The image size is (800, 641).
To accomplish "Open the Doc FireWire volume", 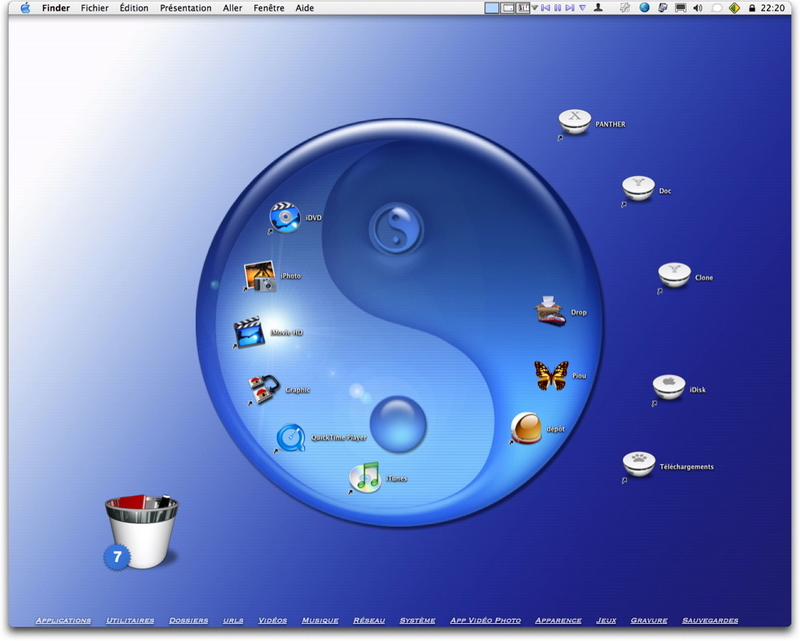I will tap(638, 189).
